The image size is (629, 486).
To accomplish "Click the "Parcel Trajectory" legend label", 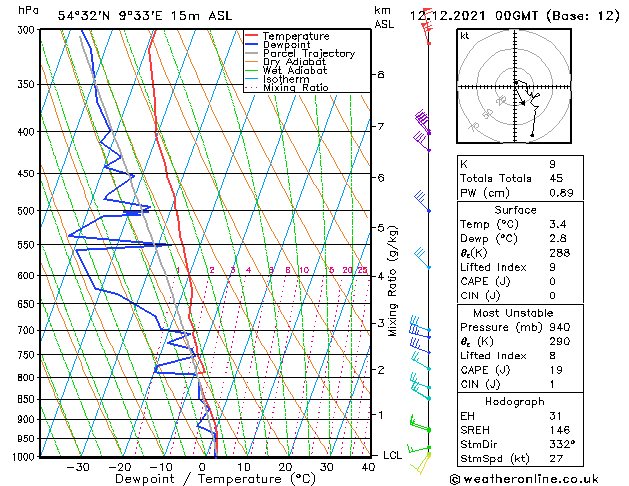I will click(309, 53).
